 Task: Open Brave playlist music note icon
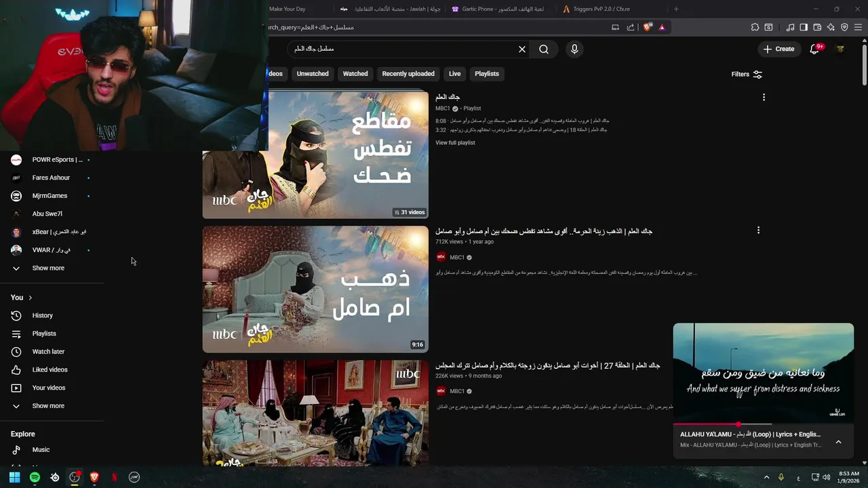pos(790,27)
